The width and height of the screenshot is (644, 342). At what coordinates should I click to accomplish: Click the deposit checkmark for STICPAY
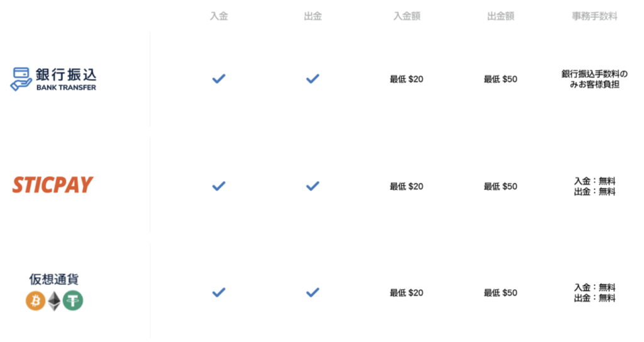coord(218,186)
